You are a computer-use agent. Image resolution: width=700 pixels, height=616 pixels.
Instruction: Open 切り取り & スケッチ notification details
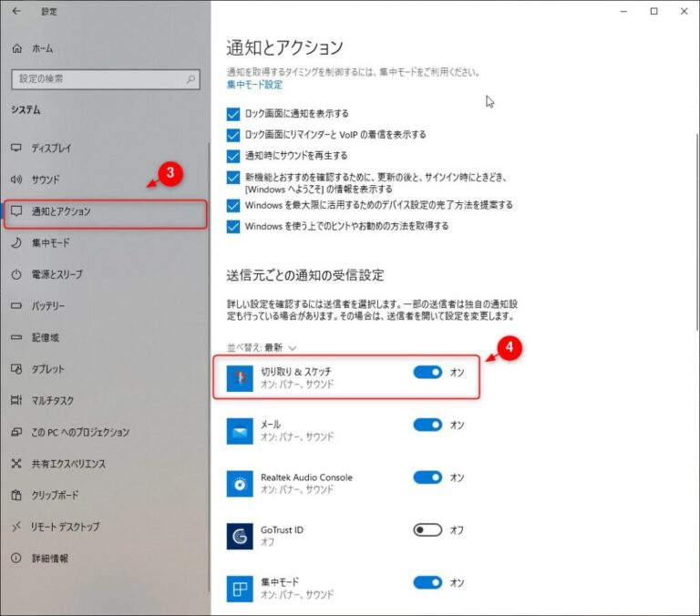tap(346, 377)
